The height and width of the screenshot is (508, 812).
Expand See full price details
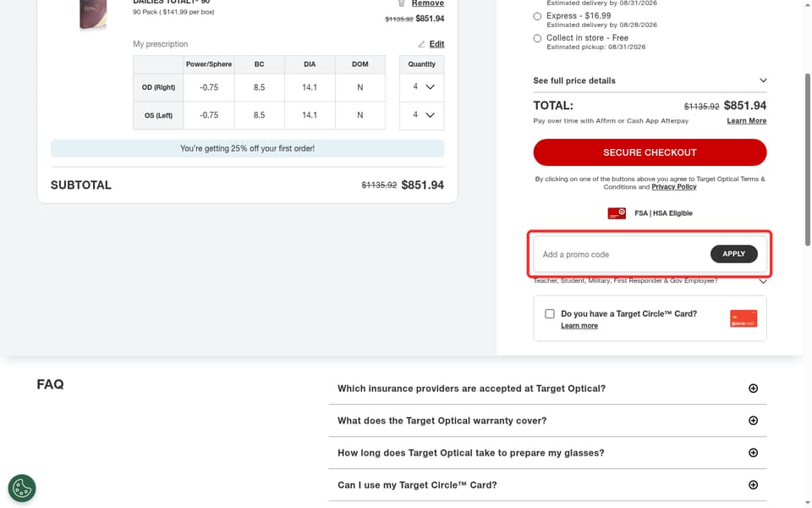[650, 80]
